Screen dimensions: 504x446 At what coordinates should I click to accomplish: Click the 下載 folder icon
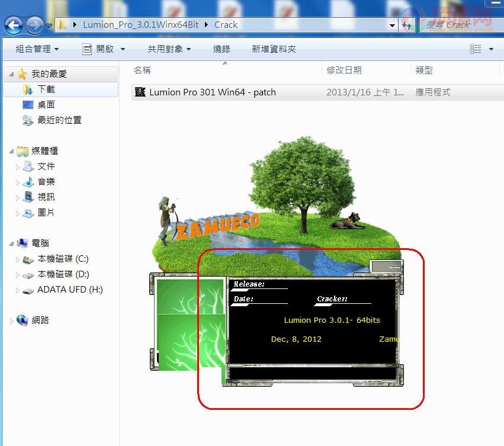pos(28,89)
